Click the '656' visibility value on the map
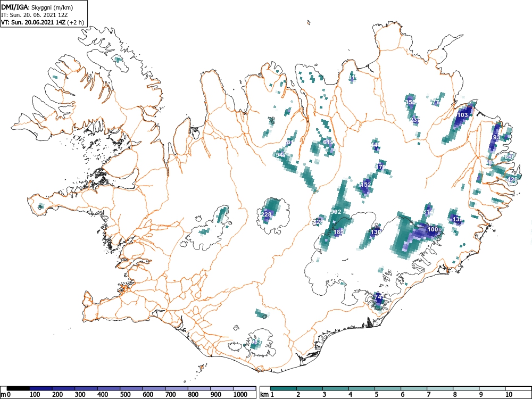Image resolution: width=532 pixels, height=399 pixels. pyautogui.click(x=509, y=157)
